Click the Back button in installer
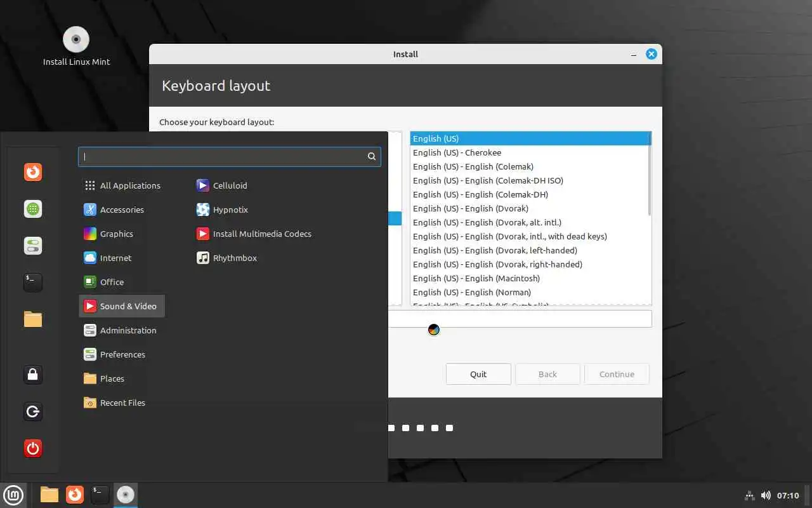The width and height of the screenshot is (812, 508). [x=547, y=374]
